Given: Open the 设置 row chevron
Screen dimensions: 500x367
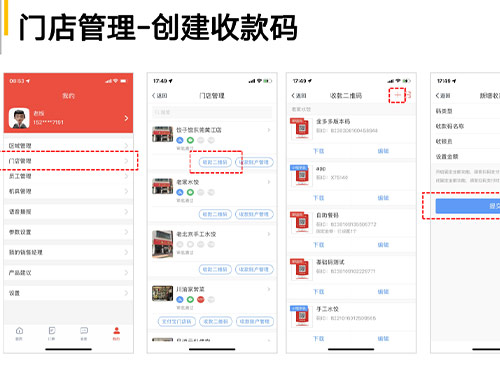Looking at the screenshot, I should [126, 293].
